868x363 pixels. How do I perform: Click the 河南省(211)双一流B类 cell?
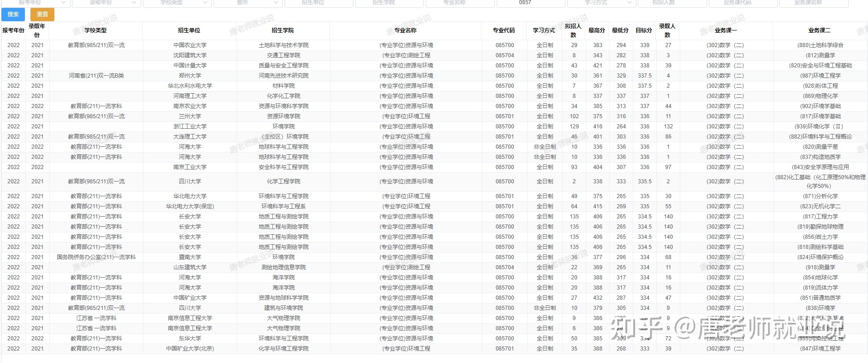[x=96, y=76]
